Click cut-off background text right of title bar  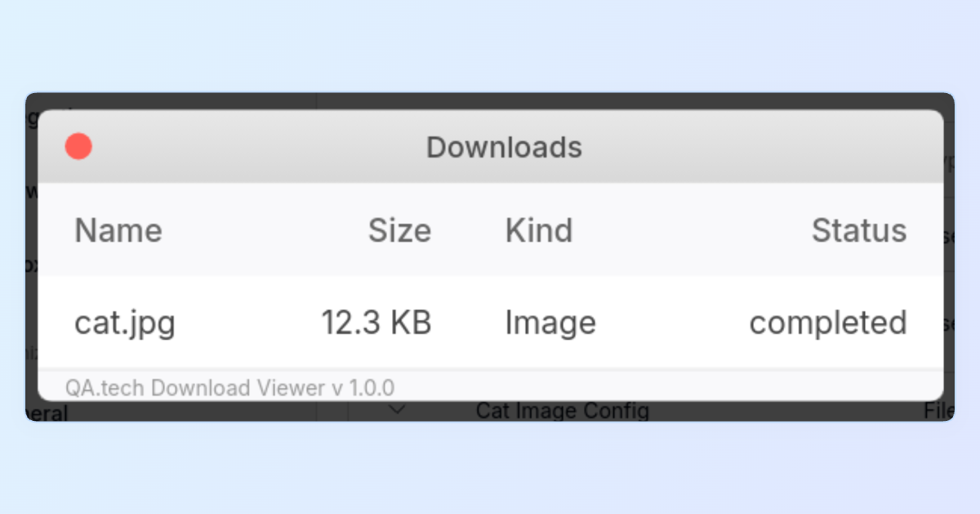(949, 162)
